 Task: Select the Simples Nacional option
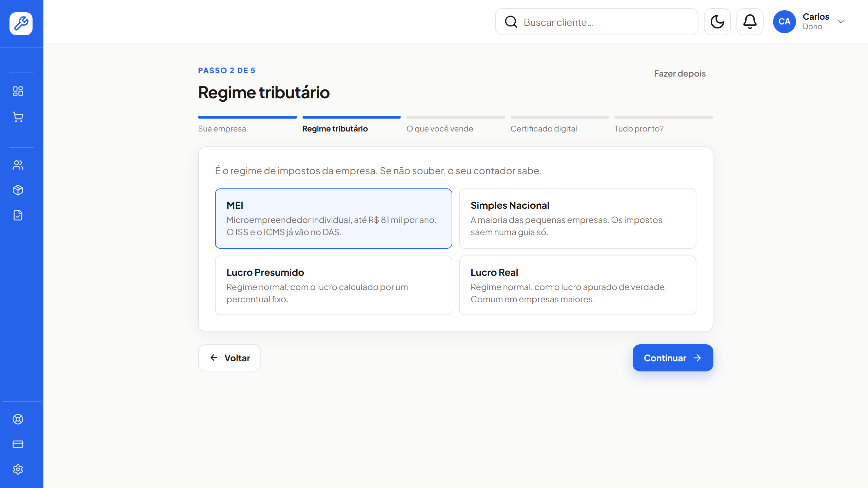(x=578, y=219)
